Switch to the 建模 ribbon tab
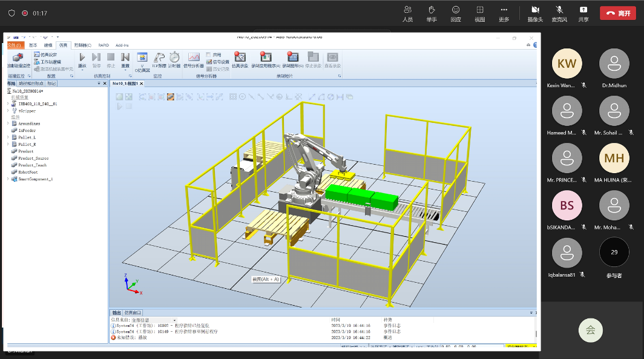The width and height of the screenshot is (644, 359). (x=48, y=45)
